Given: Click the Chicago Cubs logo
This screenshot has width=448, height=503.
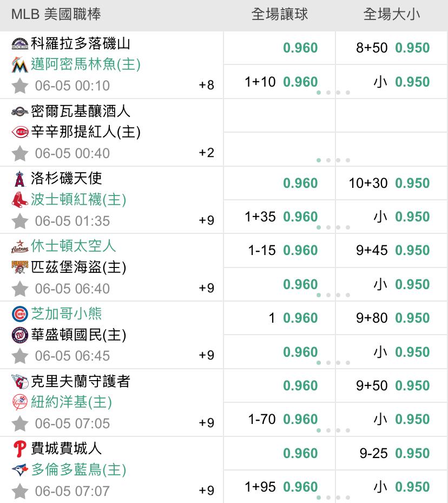Looking at the screenshot, I should (20, 313).
